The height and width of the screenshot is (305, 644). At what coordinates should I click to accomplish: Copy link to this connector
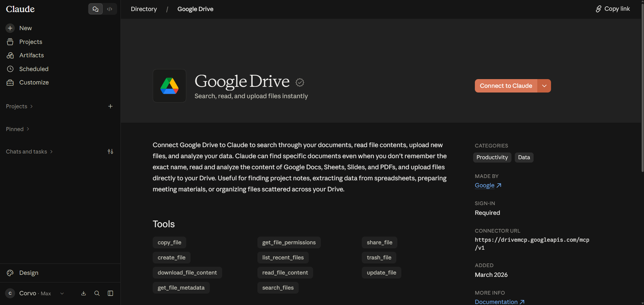pos(613,9)
